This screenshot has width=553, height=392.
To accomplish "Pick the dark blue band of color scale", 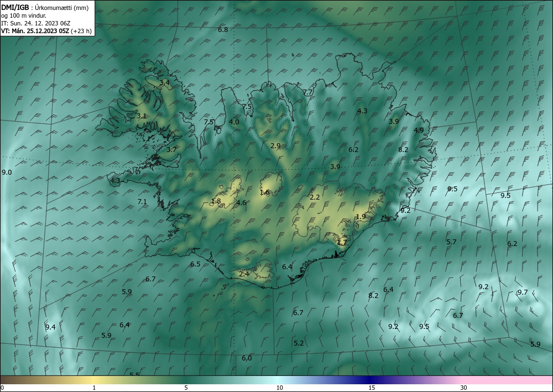I will pyautogui.click(x=371, y=380).
